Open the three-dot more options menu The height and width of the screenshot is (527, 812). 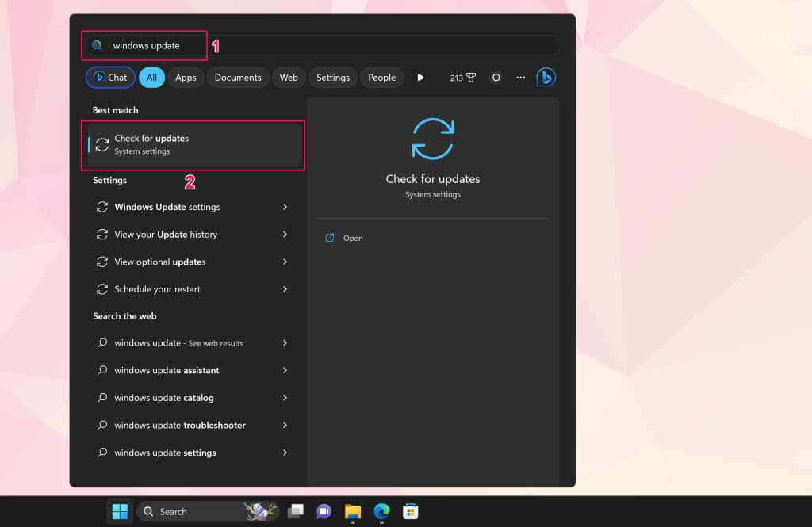[x=520, y=78]
